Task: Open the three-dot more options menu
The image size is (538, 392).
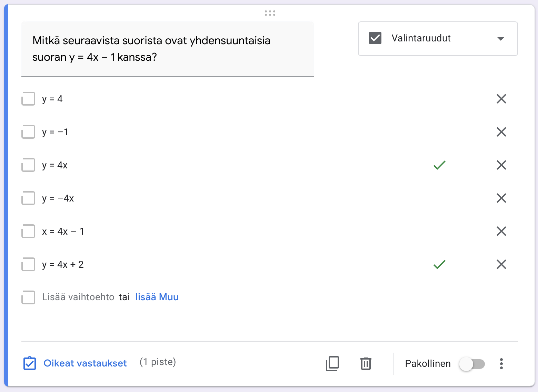Action: [x=501, y=364]
